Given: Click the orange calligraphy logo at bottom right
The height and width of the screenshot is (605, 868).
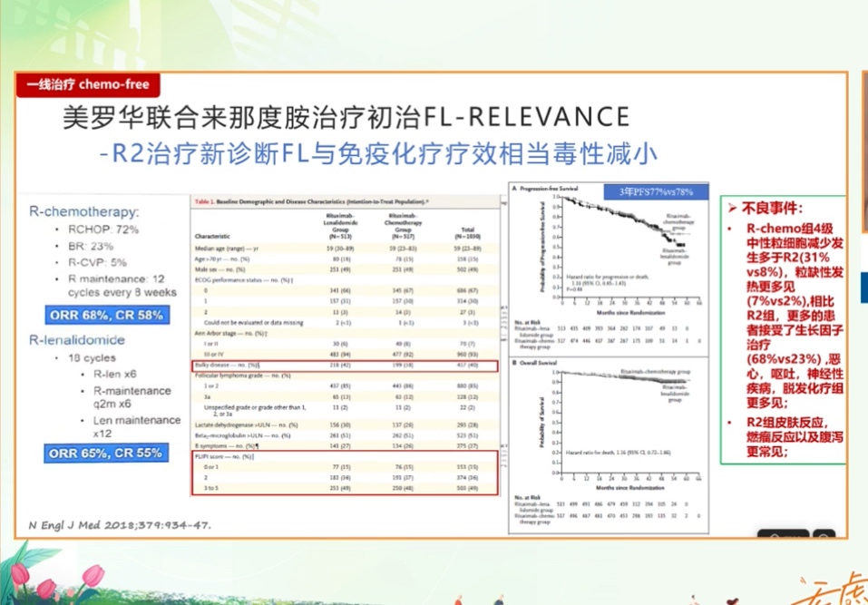Looking at the screenshot, I should 830,588.
